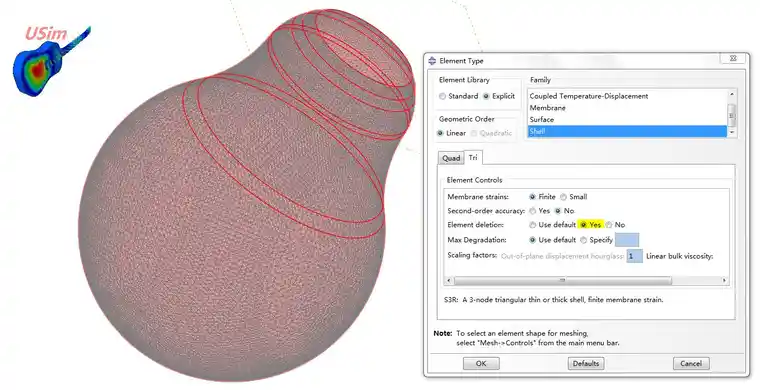Click the element controls scroll right arrow

coord(724,280)
